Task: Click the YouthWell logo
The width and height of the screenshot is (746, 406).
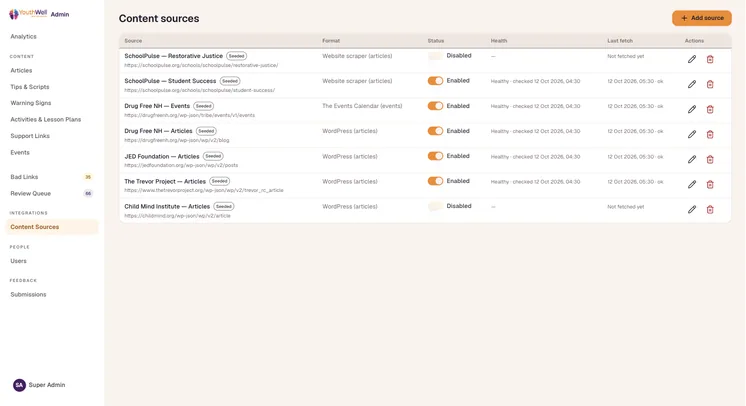Action: coord(28,14)
